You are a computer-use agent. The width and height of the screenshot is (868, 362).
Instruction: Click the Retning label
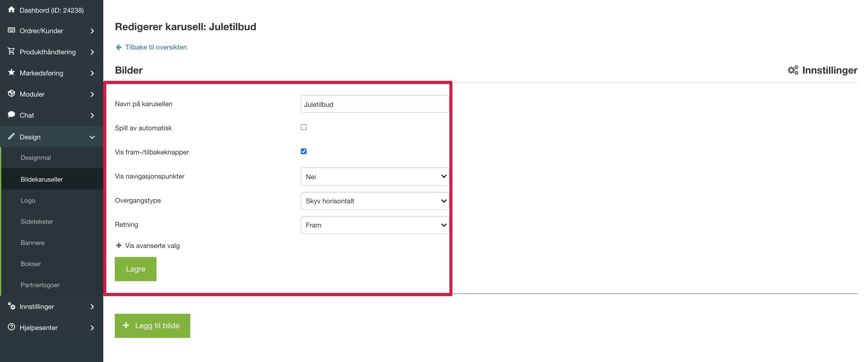coord(126,224)
